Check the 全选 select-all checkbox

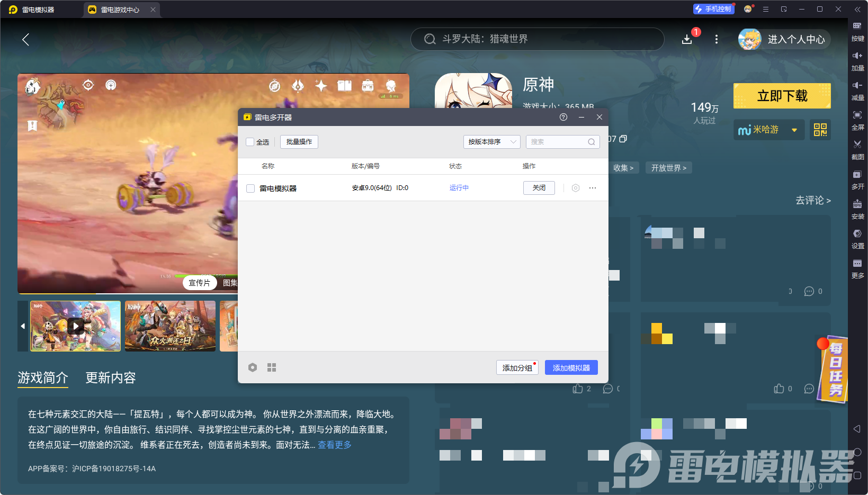coord(250,142)
